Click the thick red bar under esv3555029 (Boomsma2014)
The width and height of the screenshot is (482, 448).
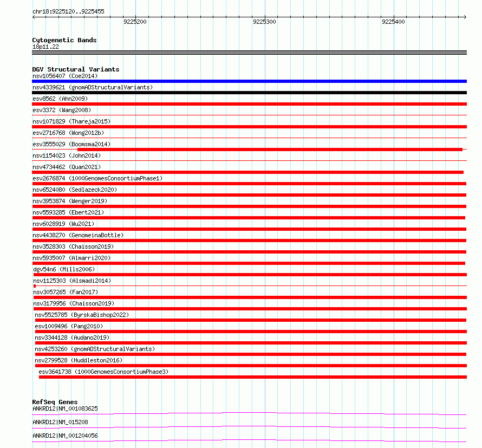click(x=270, y=150)
